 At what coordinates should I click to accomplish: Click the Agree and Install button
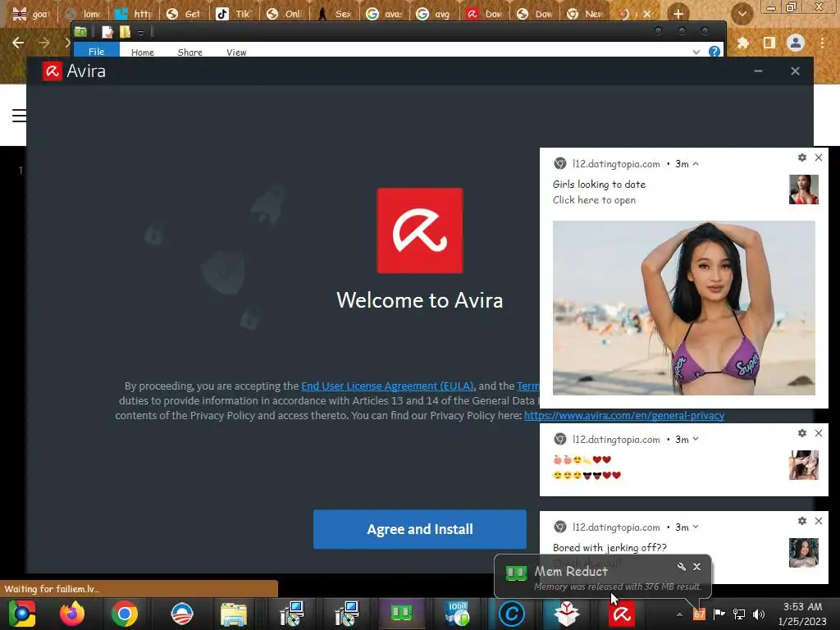pos(419,529)
